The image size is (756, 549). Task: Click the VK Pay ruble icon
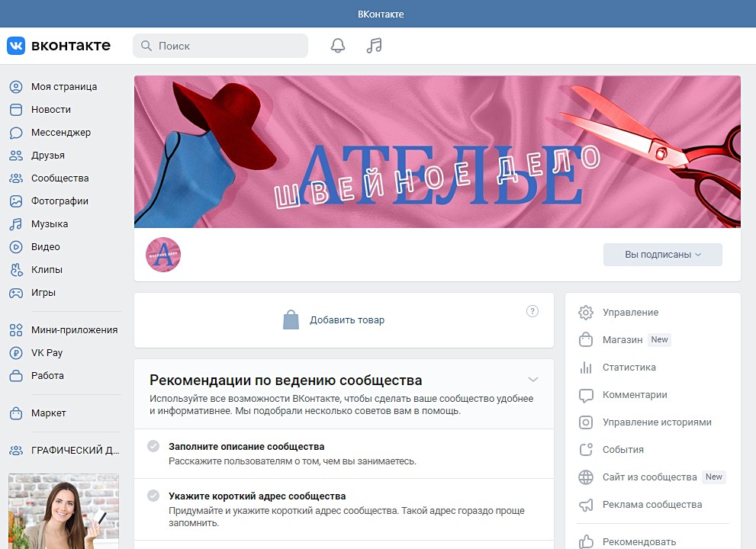(16, 353)
